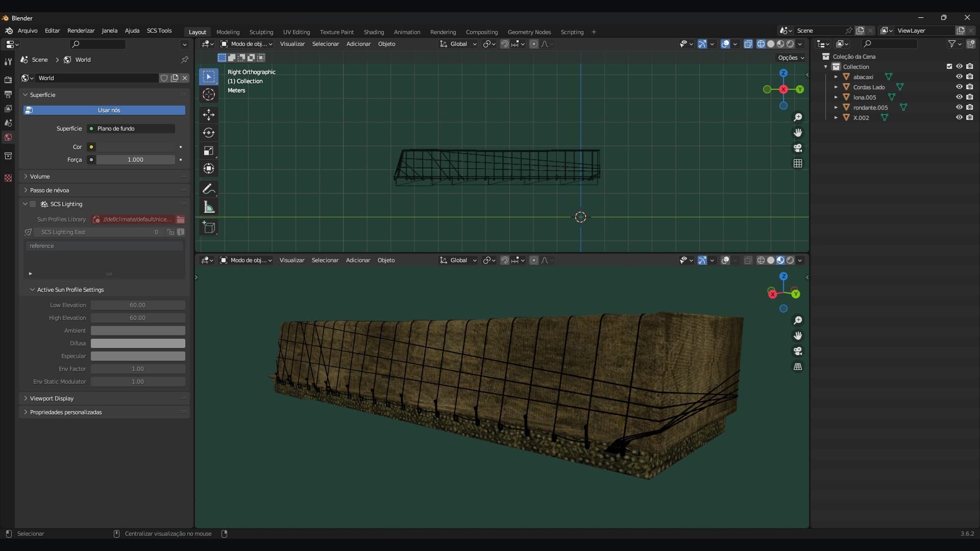Screen dimensions: 980x551
Task: Select the Move tool
Action: point(209,114)
